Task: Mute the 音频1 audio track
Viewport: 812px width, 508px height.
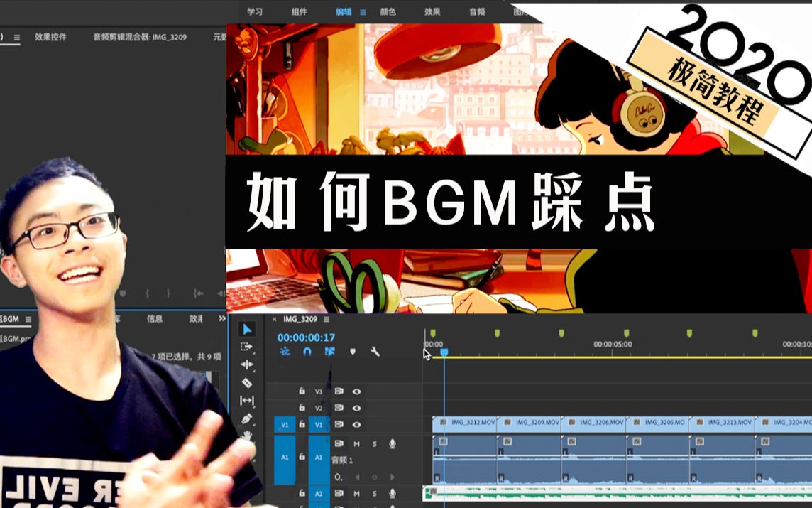Action: (356, 444)
